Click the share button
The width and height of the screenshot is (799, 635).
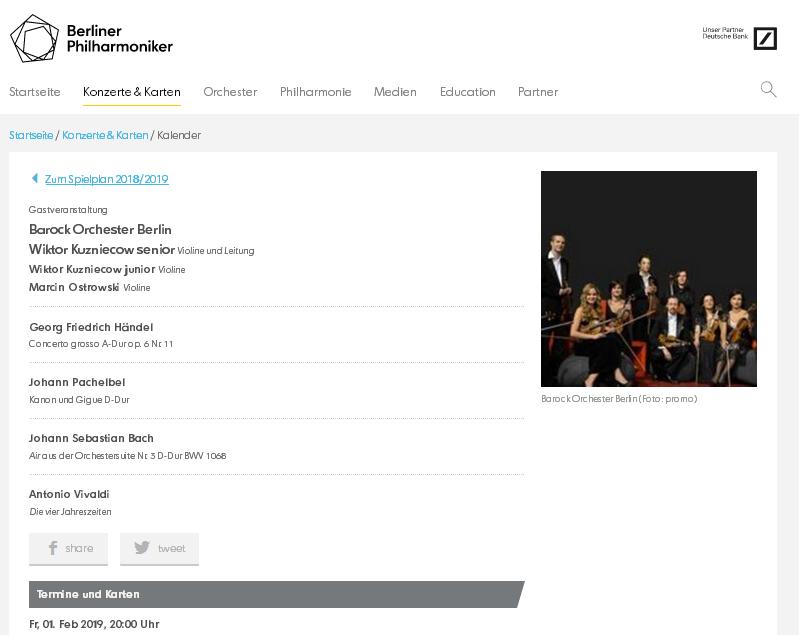tap(68, 549)
